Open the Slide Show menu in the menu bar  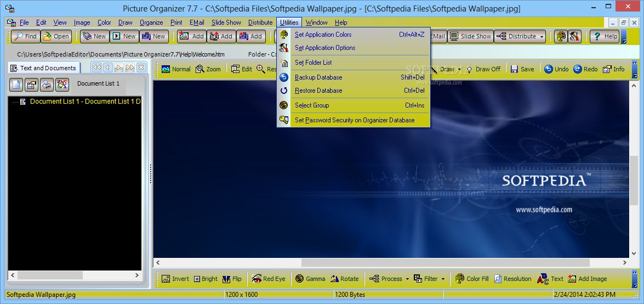(x=226, y=22)
